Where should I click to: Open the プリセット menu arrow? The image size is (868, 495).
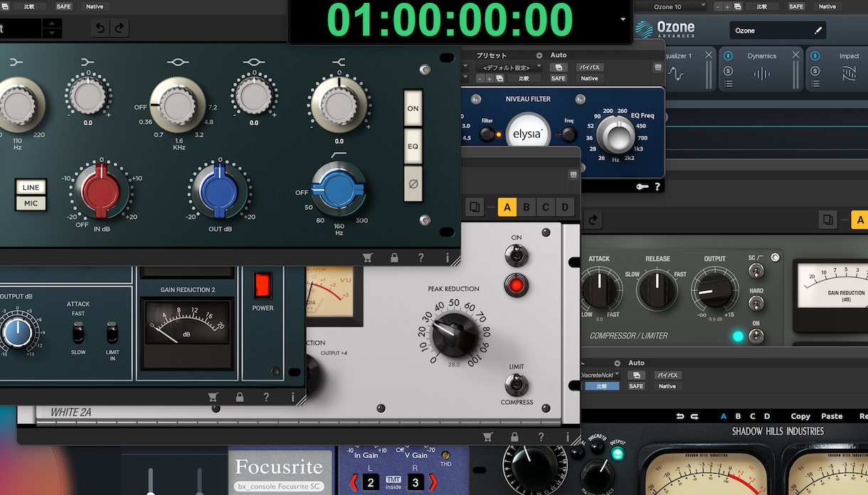(539, 55)
